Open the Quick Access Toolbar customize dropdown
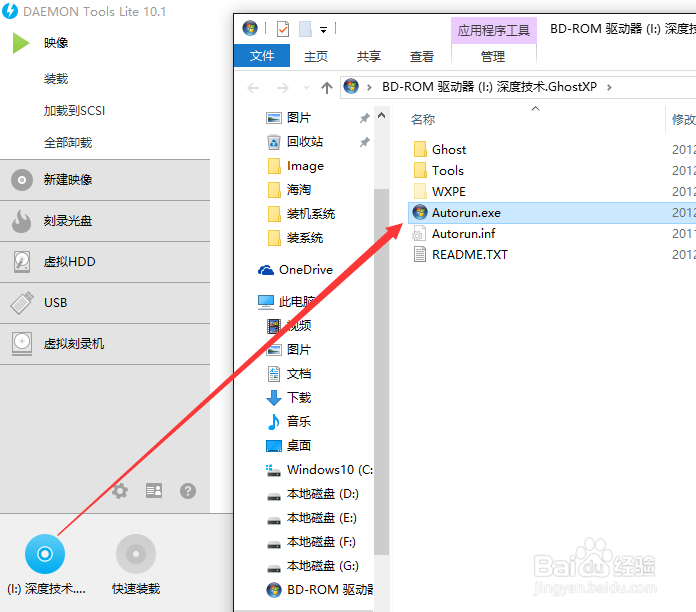This screenshot has height=612, width=696. tap(324, 30)
